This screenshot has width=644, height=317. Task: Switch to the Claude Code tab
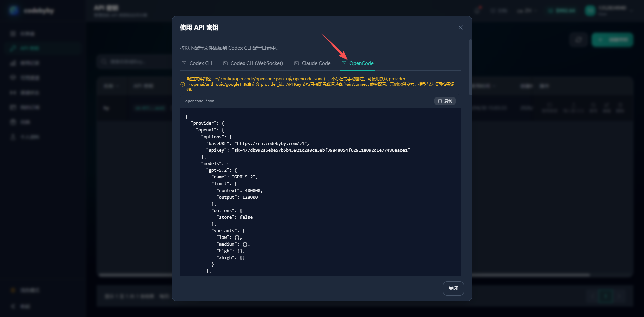pyautogui.click(x=312, y=63)
